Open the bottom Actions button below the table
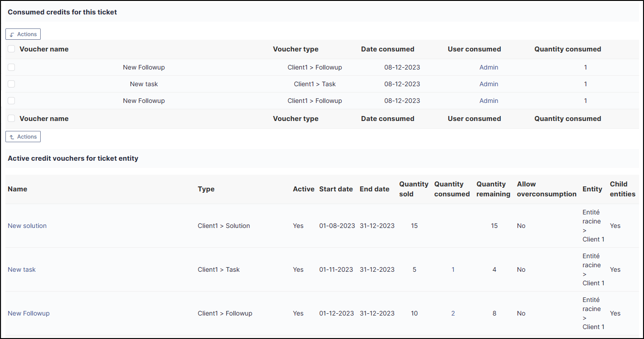 [x=23, y=137]
